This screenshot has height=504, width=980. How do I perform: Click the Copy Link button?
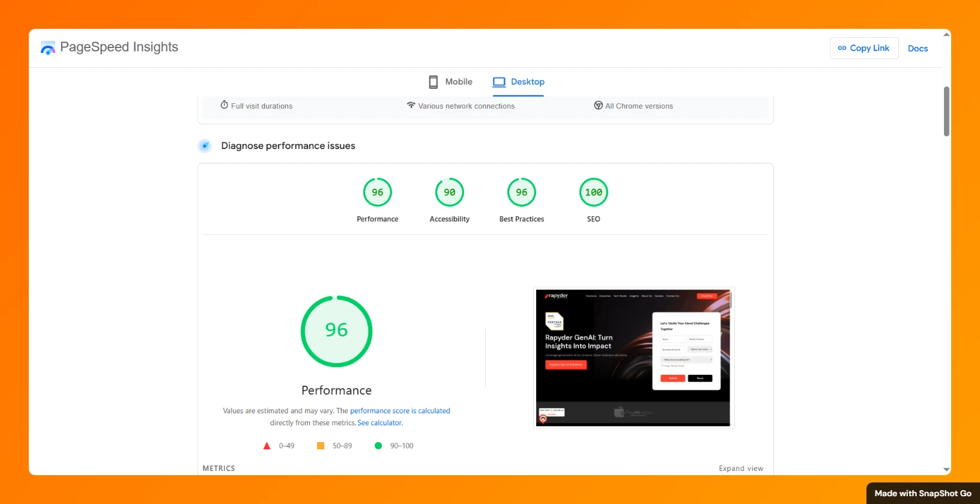[x=864, y=48]
